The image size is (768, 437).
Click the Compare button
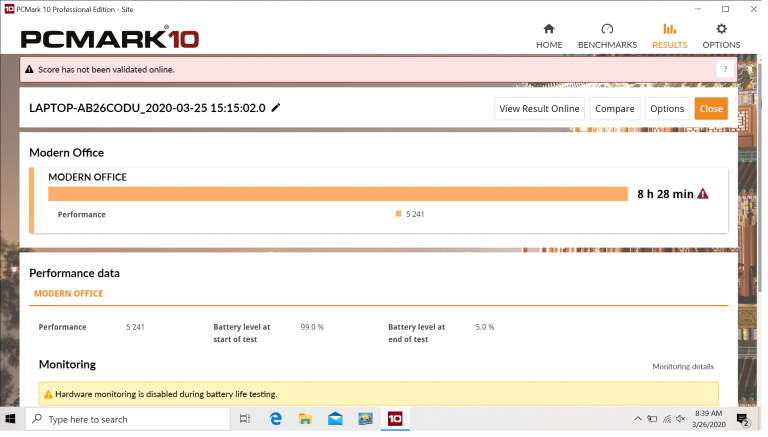(615, 109)
